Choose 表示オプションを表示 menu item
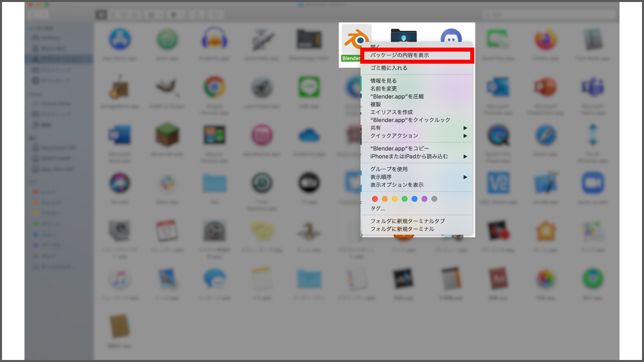Image resolution: width=644 pixels, height=362 pixels. 417,185
